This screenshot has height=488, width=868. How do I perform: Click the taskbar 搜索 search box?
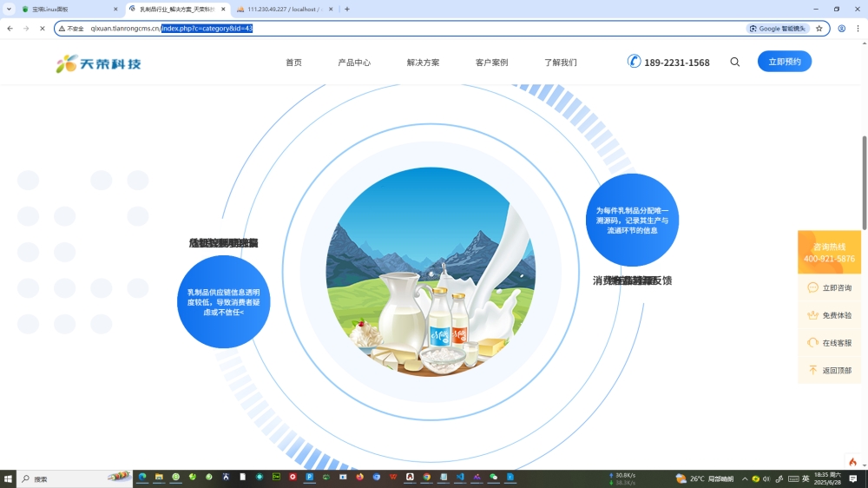[75, 478]
